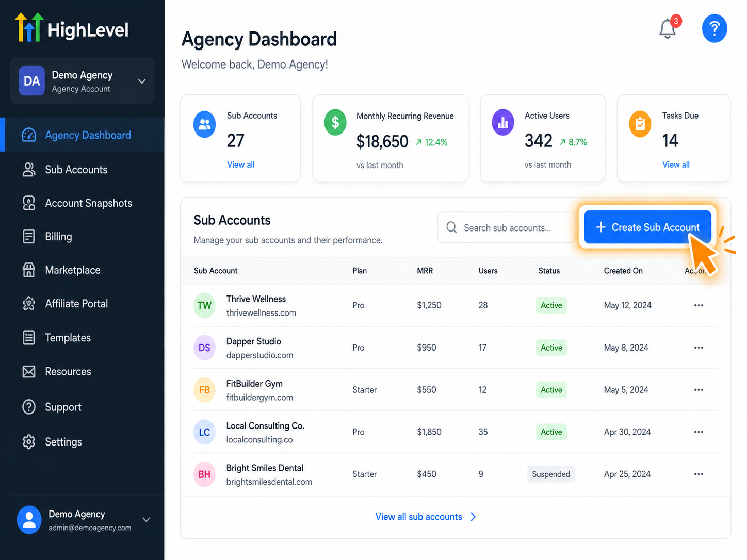This screenshot has height=560, width=747.
Task: Click the search magnifier icon
Action: pyautogui.click(x=451, y=227)
